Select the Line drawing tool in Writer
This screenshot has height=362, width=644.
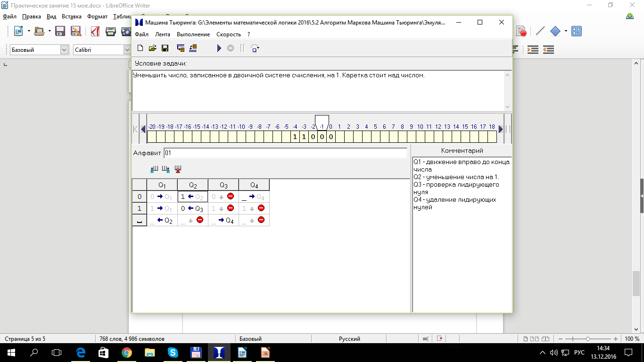point(540,32)
